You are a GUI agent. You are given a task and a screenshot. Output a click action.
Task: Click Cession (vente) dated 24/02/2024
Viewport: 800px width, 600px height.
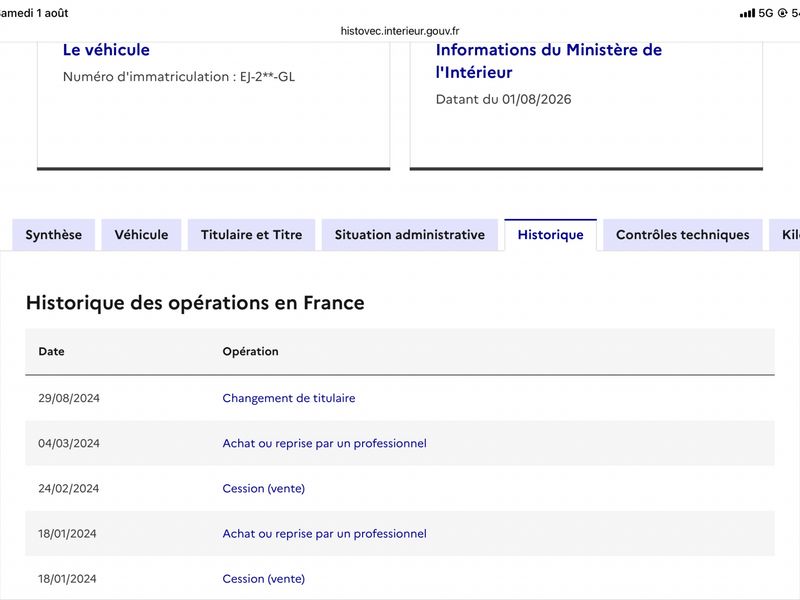click(264, 488)
